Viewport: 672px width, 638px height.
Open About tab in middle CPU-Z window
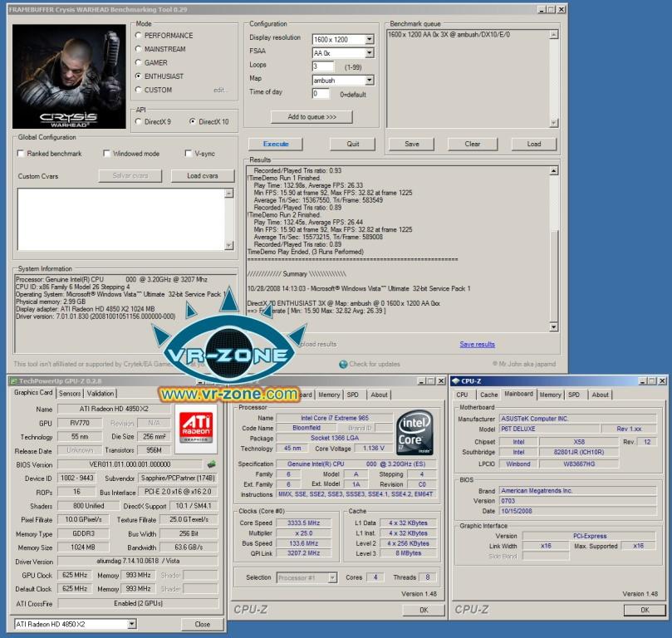pos(380,395)
